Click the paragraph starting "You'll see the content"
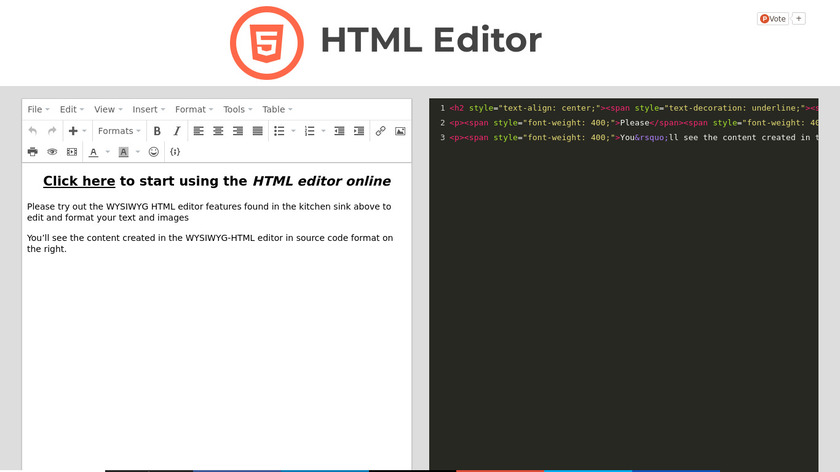 pos(210,243)
